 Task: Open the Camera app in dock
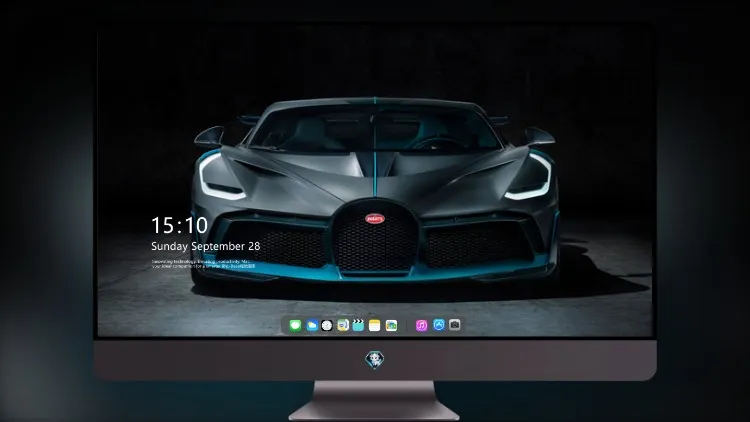[x=454, y=325]
